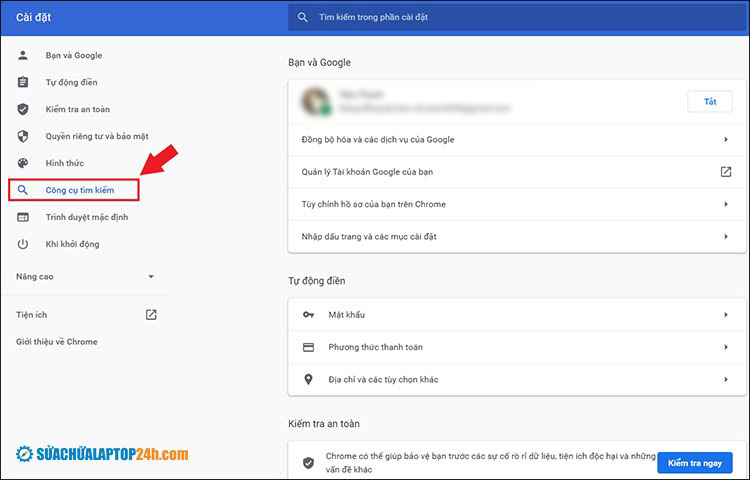Open Công cụ tìm kiếm settings
Image resolution: width=750 pixels, height=480 pixels.
click(80, 190)
